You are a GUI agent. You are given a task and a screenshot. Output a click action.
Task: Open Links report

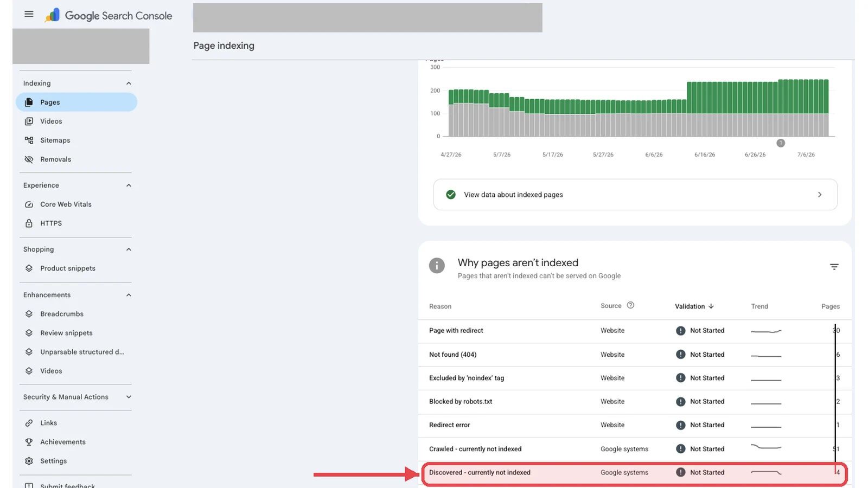click(76, 422)
